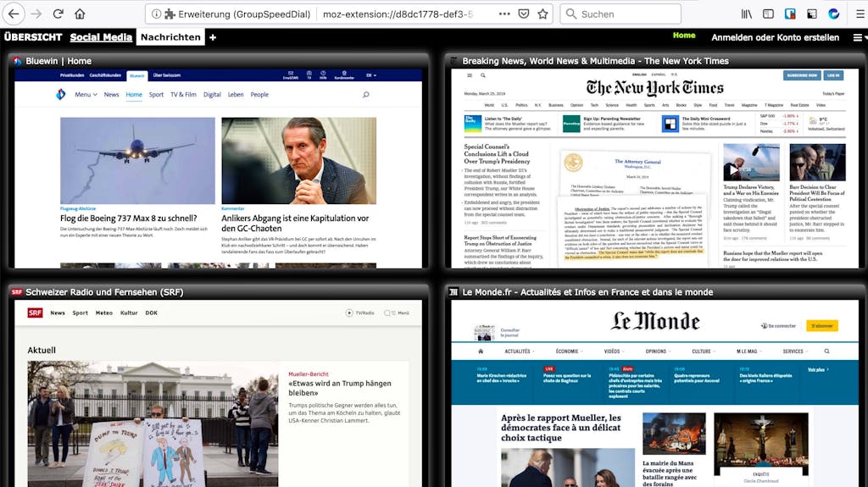
Task: Bookmark this page with the star
Action: [x=543, y=14]
